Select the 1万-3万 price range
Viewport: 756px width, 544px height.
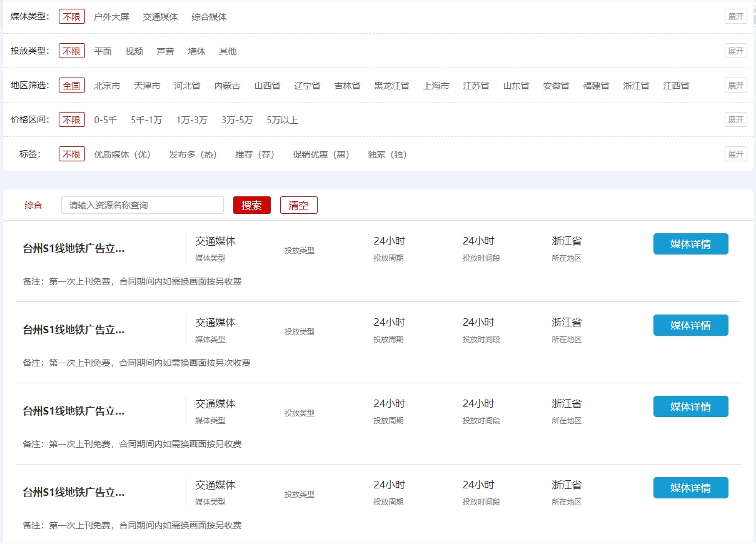coord(191,120)
